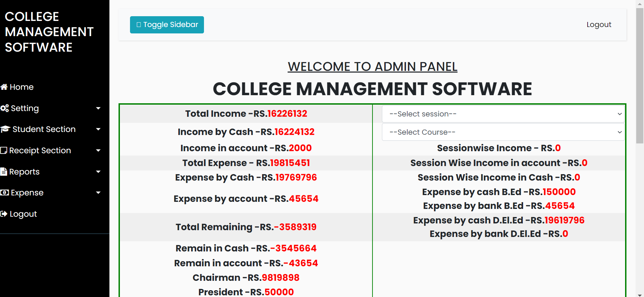
Task: Open the Home menu item
Action: click(22, 87)
